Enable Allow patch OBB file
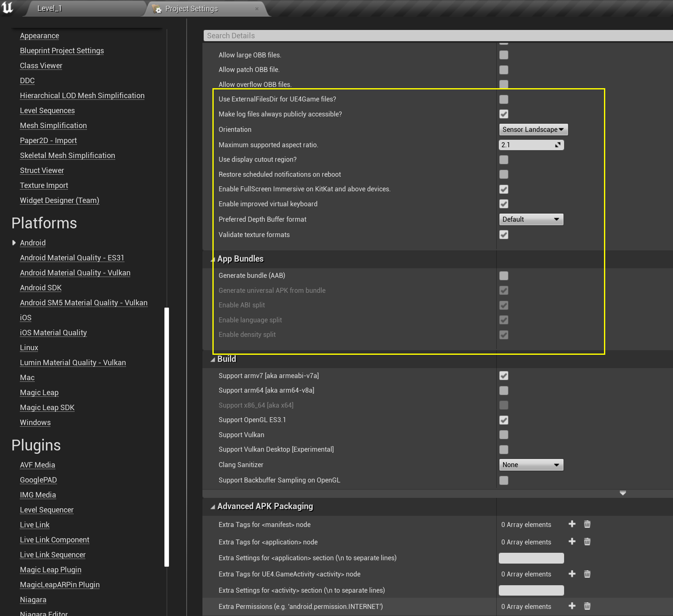Image resolution: width=673 pixels, height=616 pixels. [504, 69]
